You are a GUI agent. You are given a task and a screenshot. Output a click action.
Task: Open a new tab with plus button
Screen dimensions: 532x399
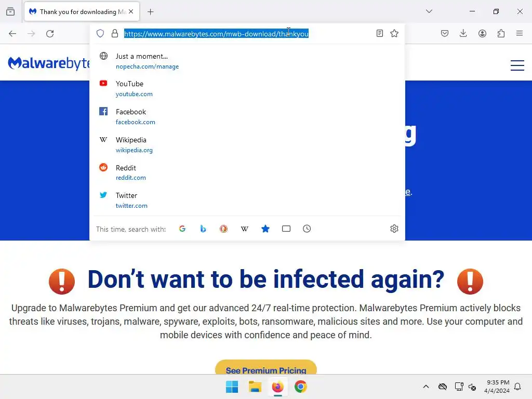[x=151, y=12]
